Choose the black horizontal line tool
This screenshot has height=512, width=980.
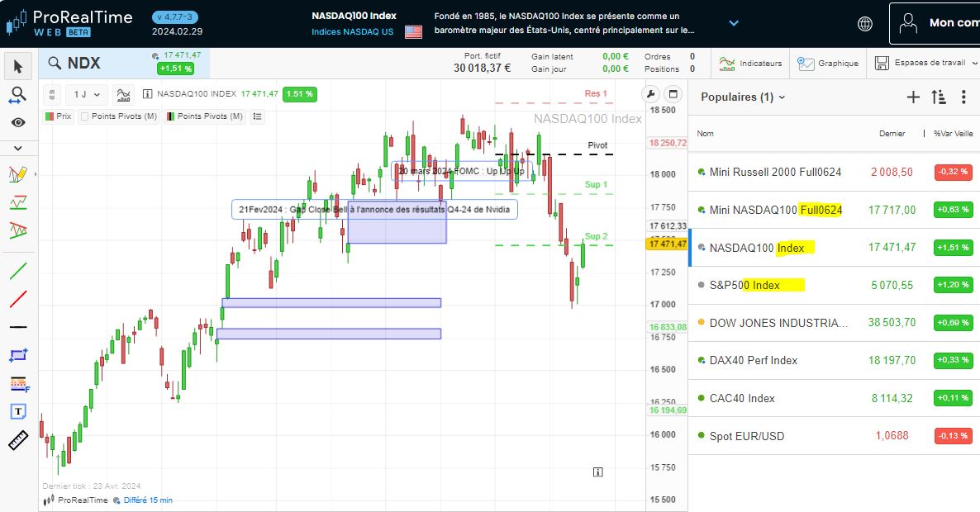pos(18,326)
